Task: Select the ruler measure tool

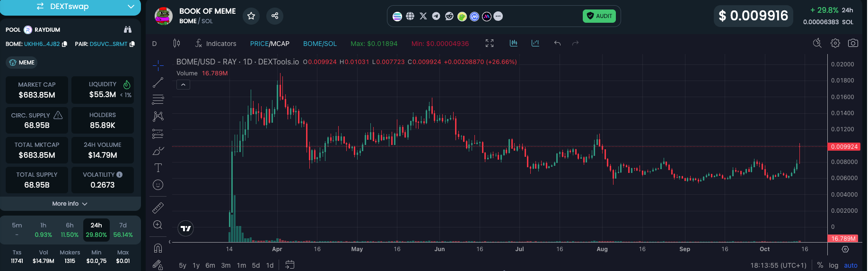Action: pyautogui.click(x=158, y=208)
